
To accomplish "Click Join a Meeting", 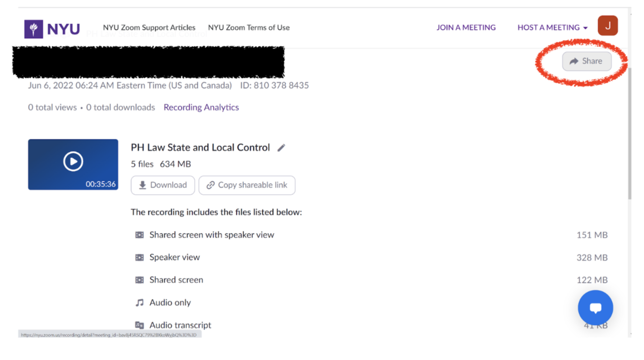I will 466,27.
